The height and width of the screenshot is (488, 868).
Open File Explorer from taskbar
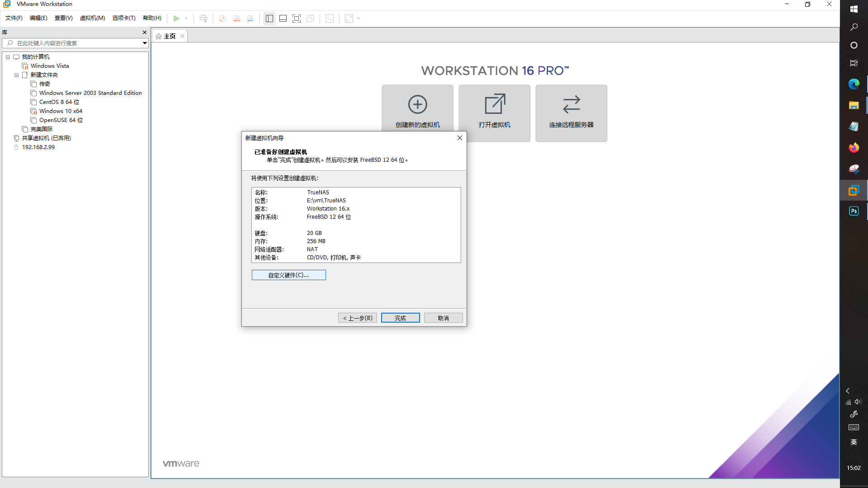click(854, 105)
